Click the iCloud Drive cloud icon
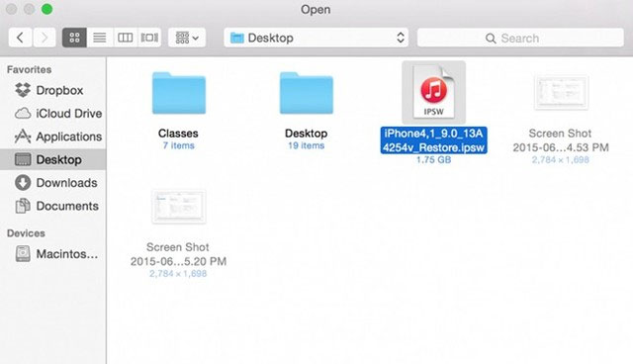Image resolution: width=633 pixels, height=364 pixels. (x=23, y=114)
